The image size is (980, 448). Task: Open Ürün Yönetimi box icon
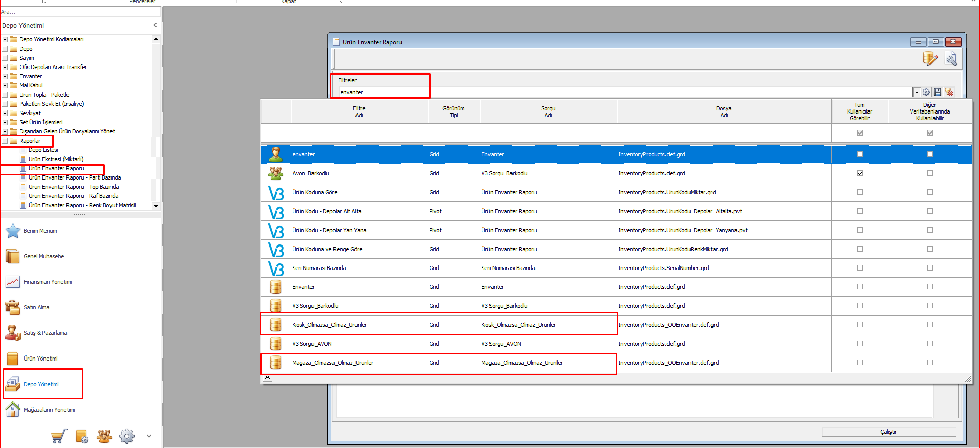coord(13,359)
